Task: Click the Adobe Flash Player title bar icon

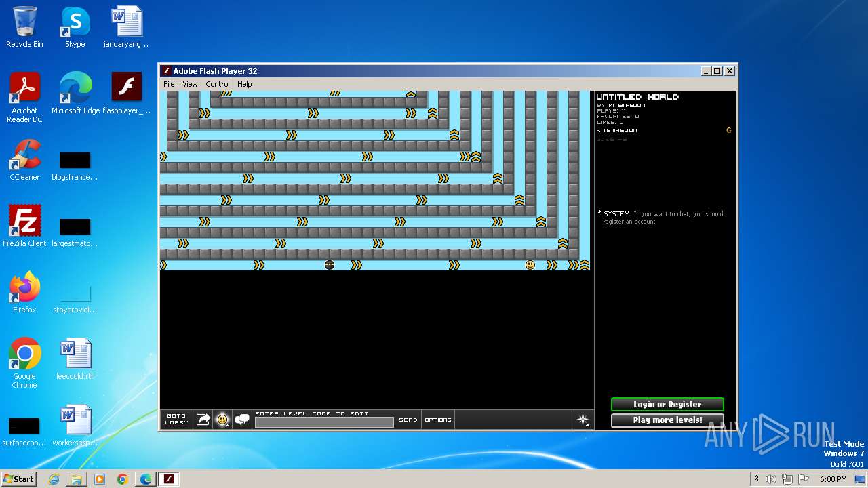Action: [x=166, y=71]
